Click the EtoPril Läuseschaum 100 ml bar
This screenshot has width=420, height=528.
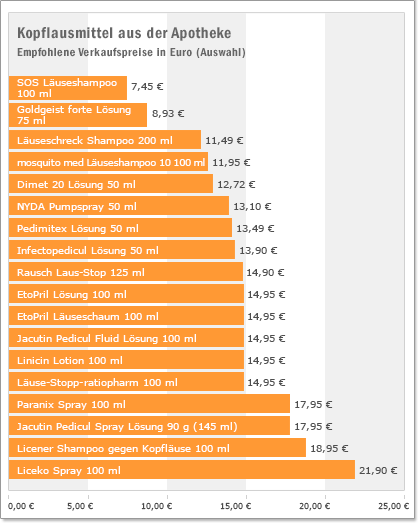126,316
